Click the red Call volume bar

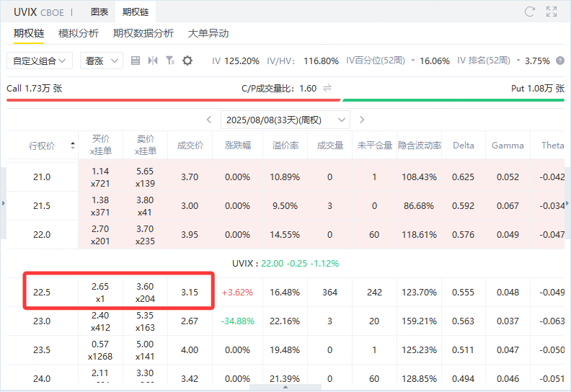pyautogui.click(x=173, y=100)
